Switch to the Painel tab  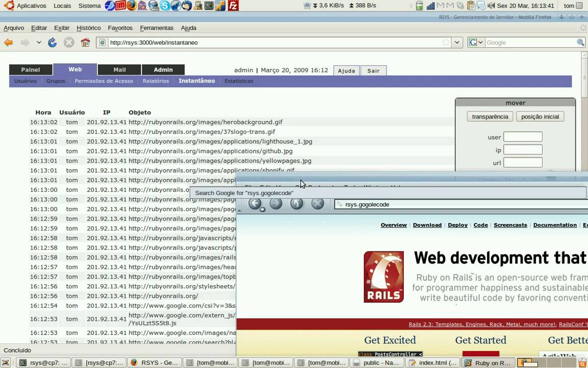pos(31,70)
